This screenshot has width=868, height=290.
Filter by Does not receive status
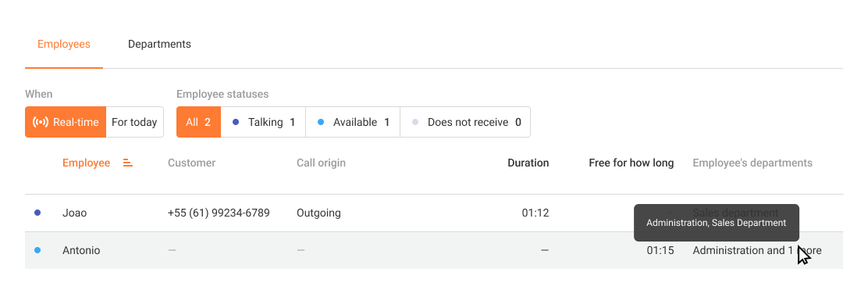[x=465, y=122]
